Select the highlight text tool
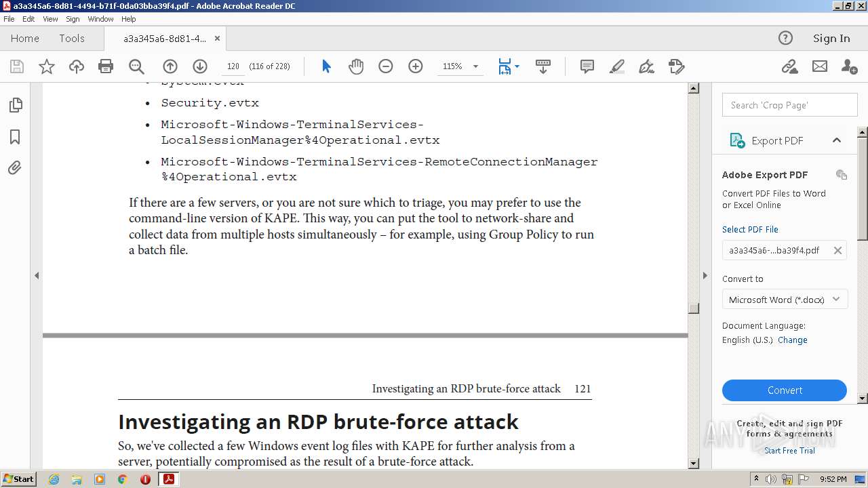The image size is (868, 488). tap(617, 66)
